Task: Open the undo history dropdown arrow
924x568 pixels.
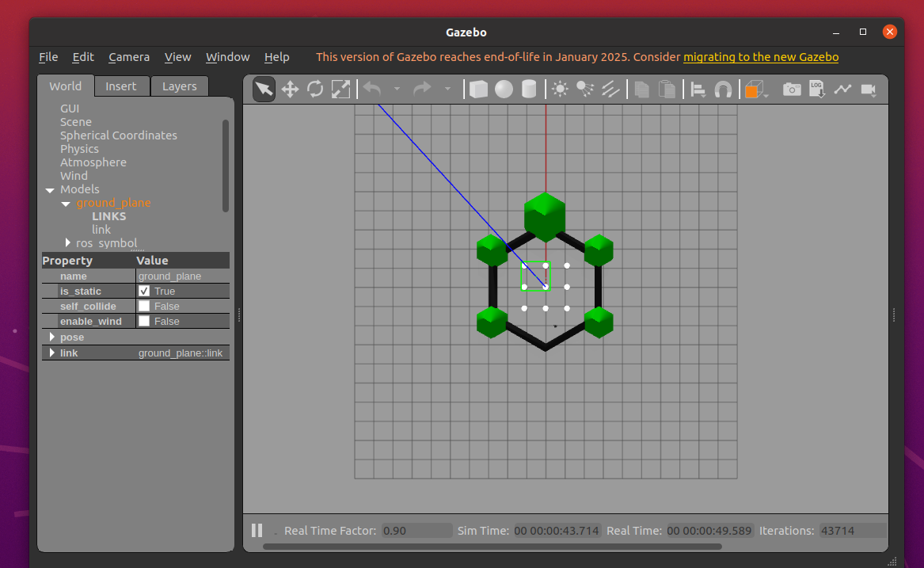Action: tap(397, 89)
